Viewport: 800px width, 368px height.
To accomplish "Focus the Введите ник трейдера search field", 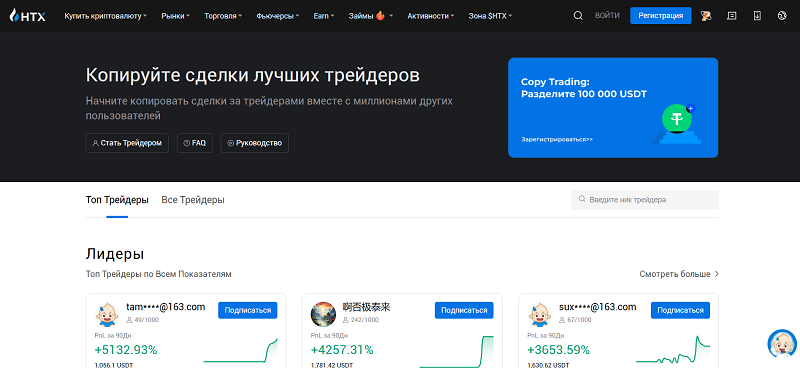I will 645,200.
